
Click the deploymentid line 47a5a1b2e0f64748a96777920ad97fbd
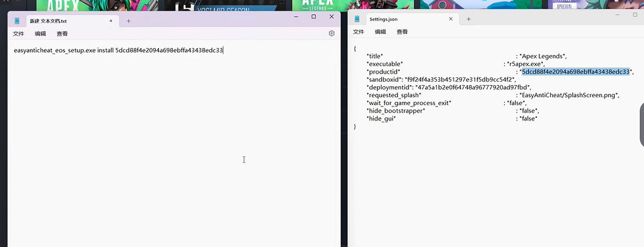(x=449, y=88)
